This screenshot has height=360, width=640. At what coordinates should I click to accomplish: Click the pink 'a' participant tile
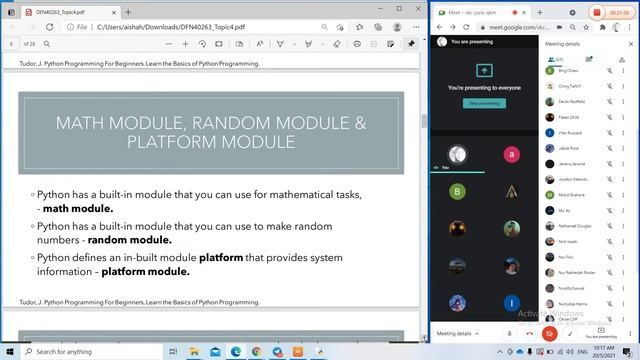(511, 154)
